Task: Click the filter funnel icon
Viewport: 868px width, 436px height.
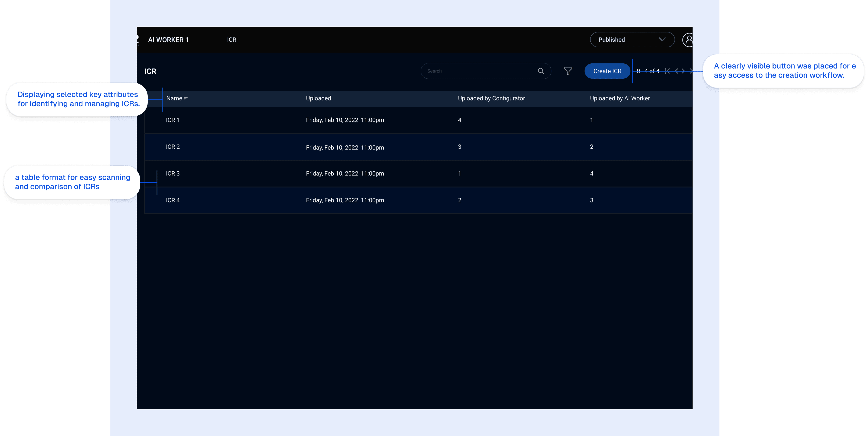Action: pos(568,71)
